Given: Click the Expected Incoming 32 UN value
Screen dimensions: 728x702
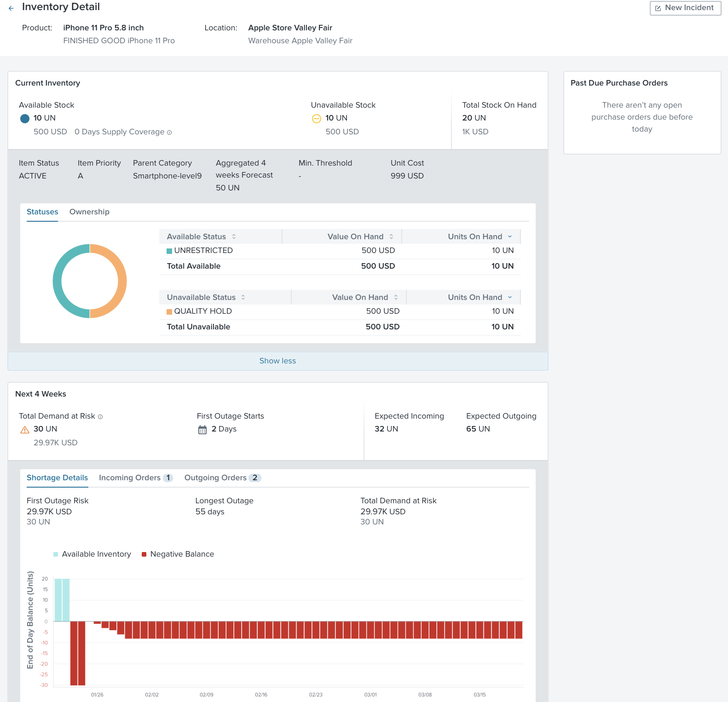Looking at the screenshot, I should 387,429.
